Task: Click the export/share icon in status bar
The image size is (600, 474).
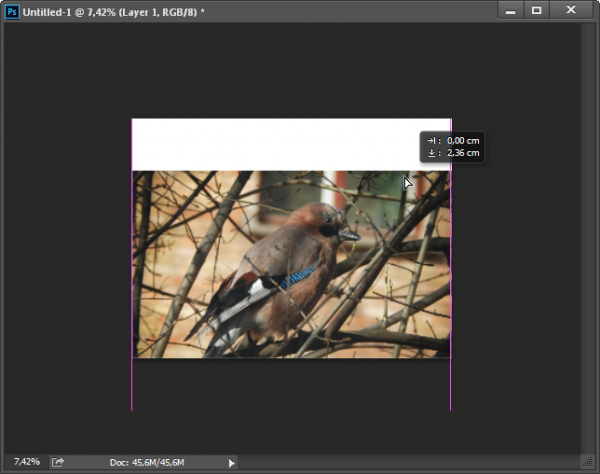Action: tap(58, 461)
